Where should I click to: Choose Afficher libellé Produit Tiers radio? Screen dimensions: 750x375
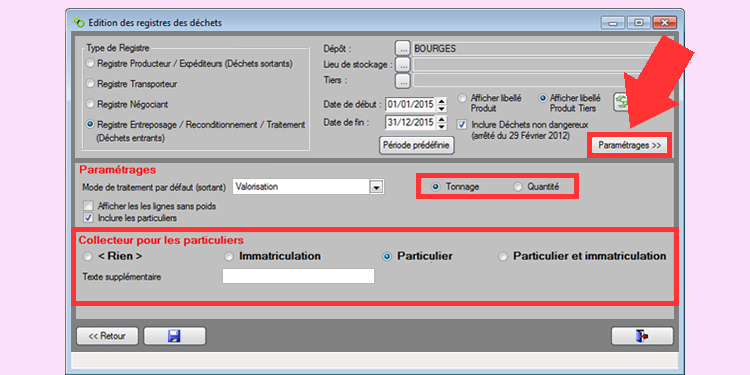(x=542, y=98)
